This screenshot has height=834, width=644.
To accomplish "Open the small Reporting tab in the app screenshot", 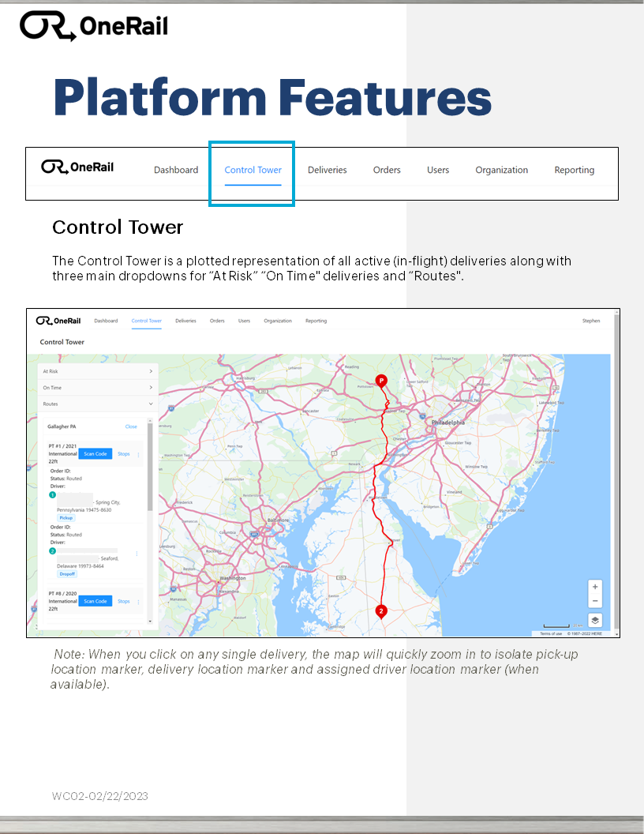I will click(x=316, y=321).
